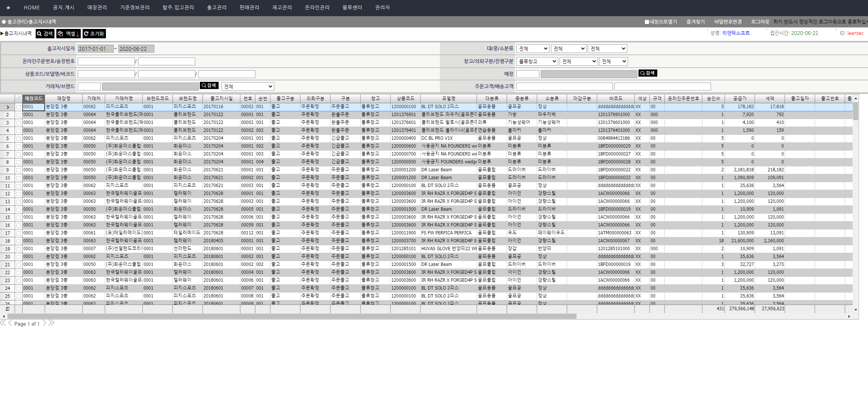Toggle the 새창으로열기 checkbox

click(x=647, y=22)
